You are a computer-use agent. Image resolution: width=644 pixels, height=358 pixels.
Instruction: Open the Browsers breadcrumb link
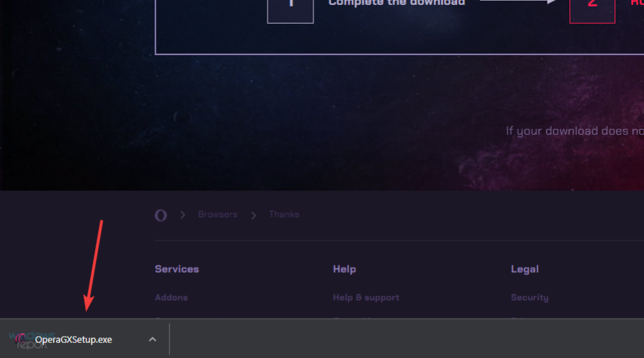[x=218, y=214]
